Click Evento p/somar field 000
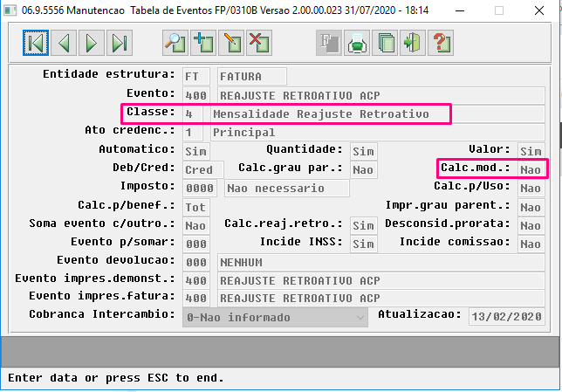 tap(196, 244)
